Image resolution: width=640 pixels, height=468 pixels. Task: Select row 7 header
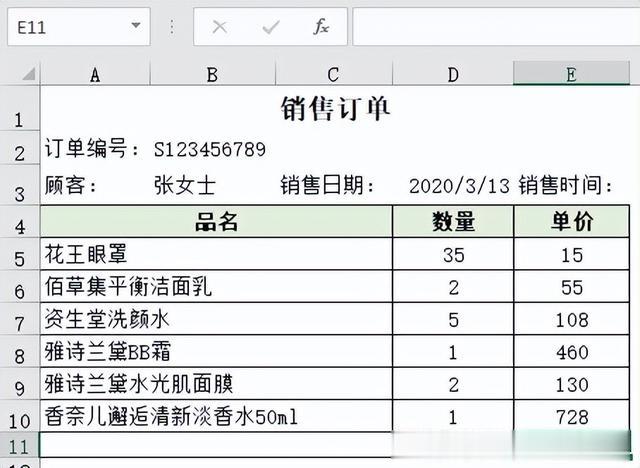(x=20, y=319)
